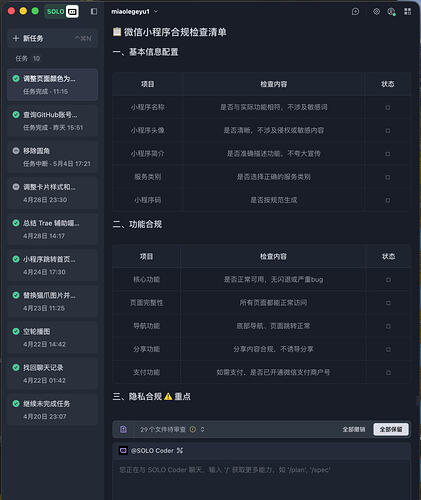Click the switch agent icon beside SOLO Coder
The height and width of the screenshot is (500, 421).
pyautogui.click(x=180, y=451)
